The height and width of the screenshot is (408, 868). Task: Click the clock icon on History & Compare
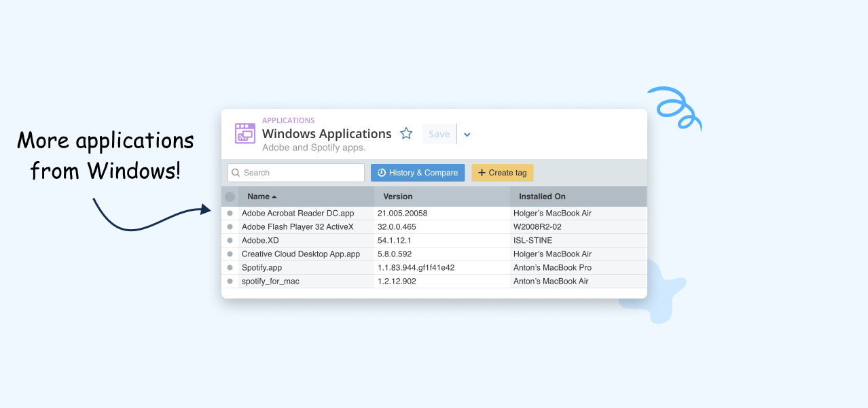tap(382, 173)
